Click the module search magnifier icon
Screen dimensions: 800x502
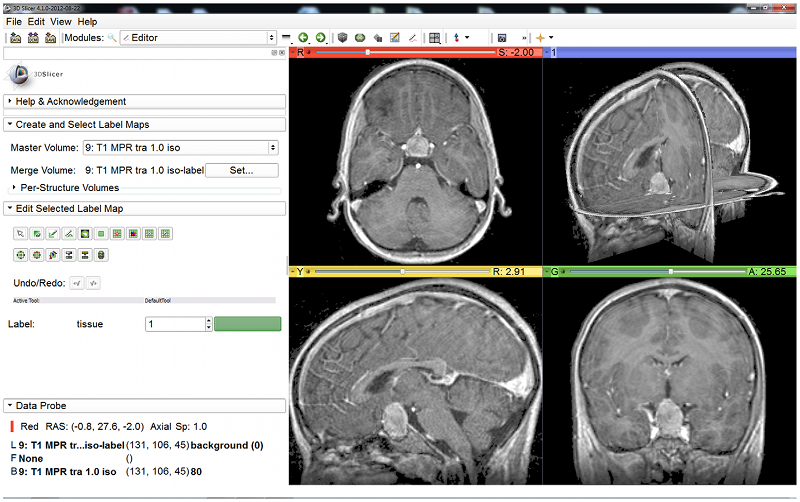coord(112,38)
